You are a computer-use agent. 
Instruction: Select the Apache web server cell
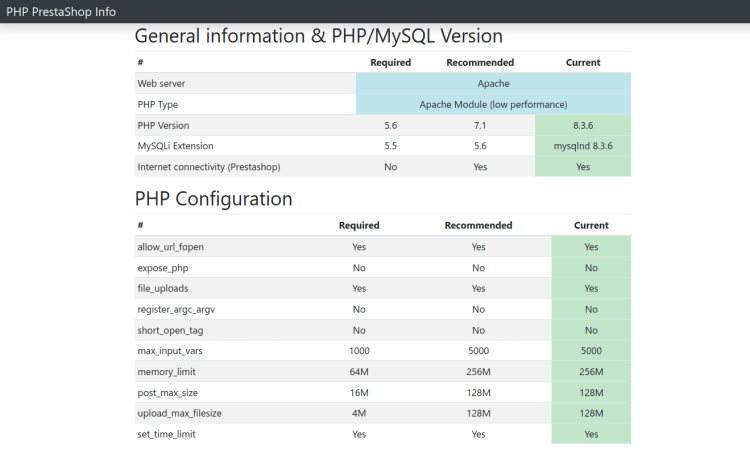[x=493, y=83]
